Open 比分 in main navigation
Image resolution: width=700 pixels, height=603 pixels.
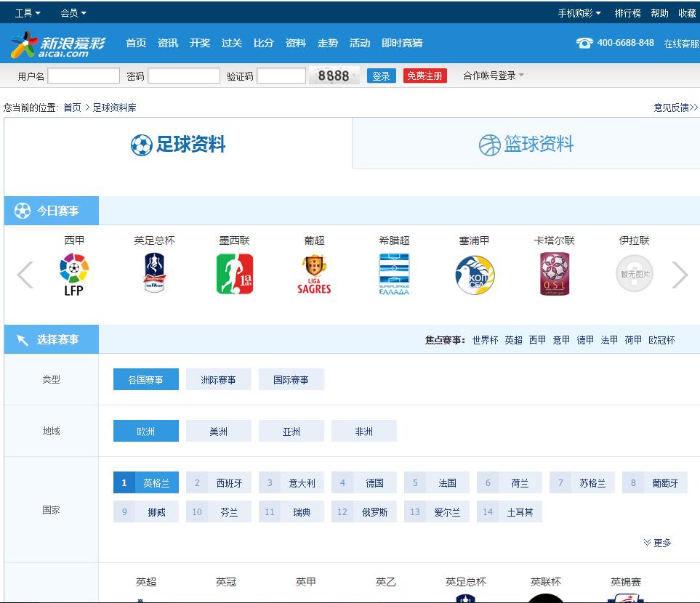[263, 43]
